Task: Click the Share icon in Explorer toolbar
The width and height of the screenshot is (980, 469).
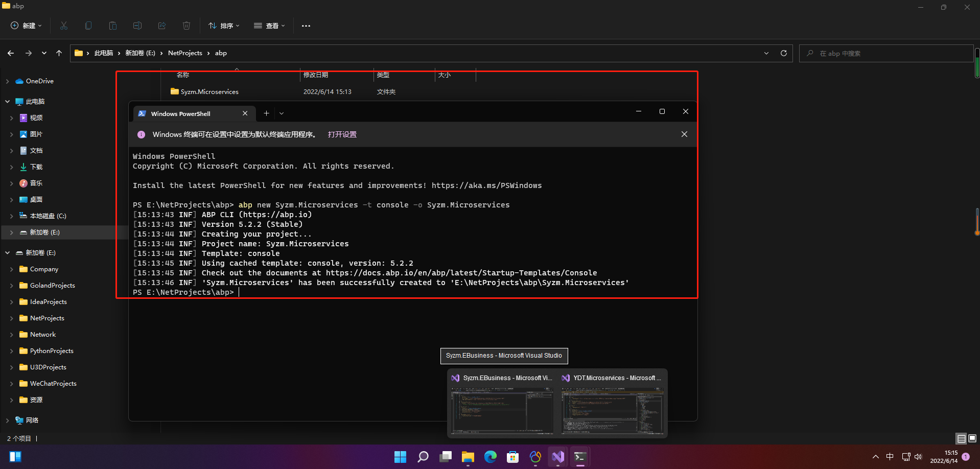Action: click(162, 26)
